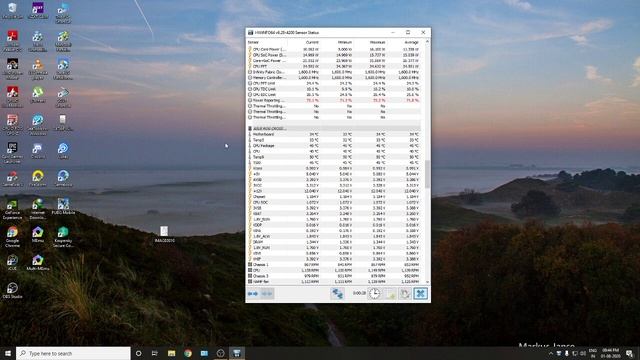
Task: Open Chrome from the taskbar
Action: tap(188, 353)
